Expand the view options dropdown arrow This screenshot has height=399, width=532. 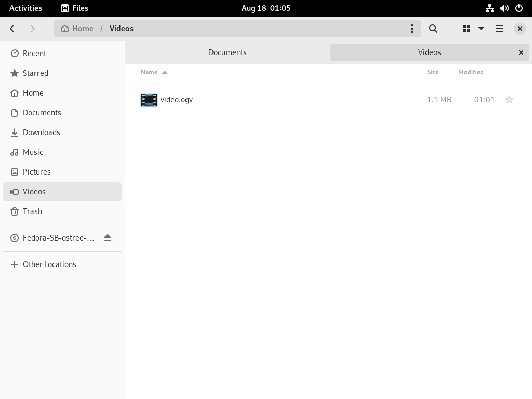tap(481, 29)
